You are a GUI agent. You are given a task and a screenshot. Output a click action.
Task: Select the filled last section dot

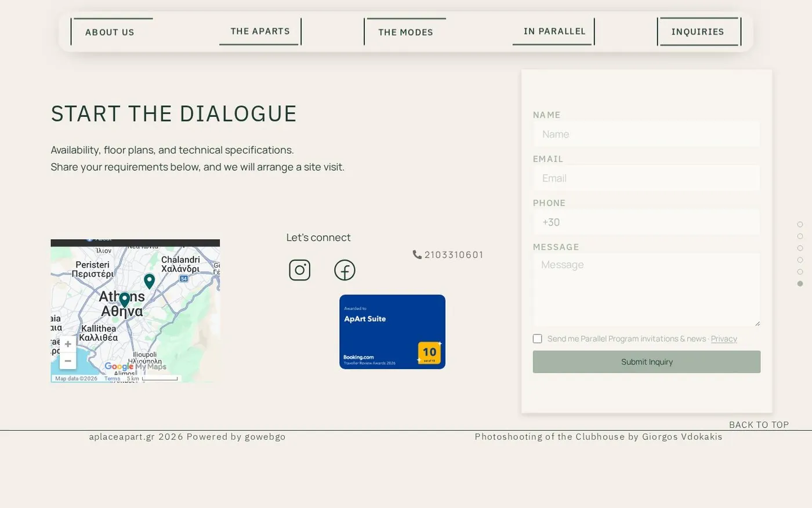(x=800, y=284)
